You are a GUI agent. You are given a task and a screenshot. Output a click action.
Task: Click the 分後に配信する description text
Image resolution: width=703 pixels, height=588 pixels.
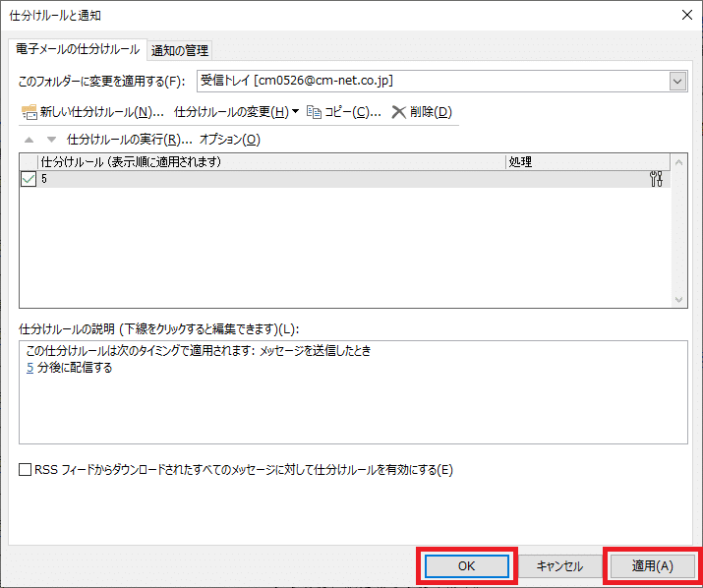pyautogui.click(x=75, y=368)
